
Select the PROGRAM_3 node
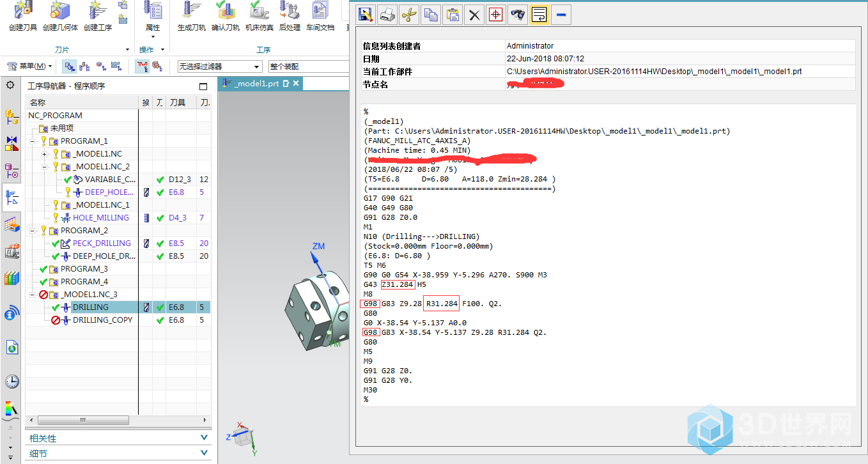(84, 269)
